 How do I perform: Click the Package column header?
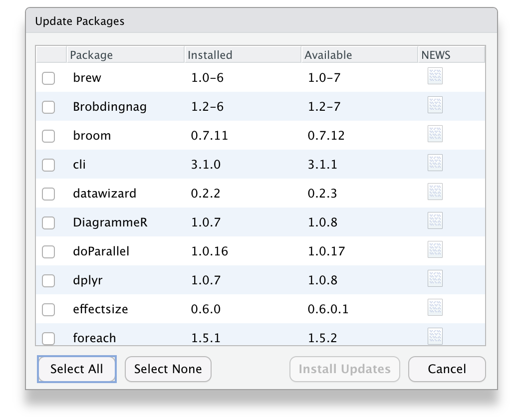125,55
